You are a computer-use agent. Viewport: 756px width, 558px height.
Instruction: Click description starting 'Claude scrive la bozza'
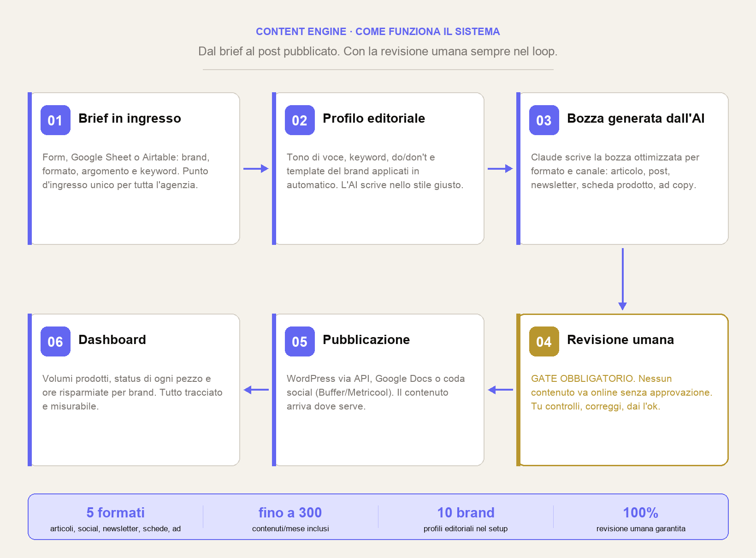[615, 171]
